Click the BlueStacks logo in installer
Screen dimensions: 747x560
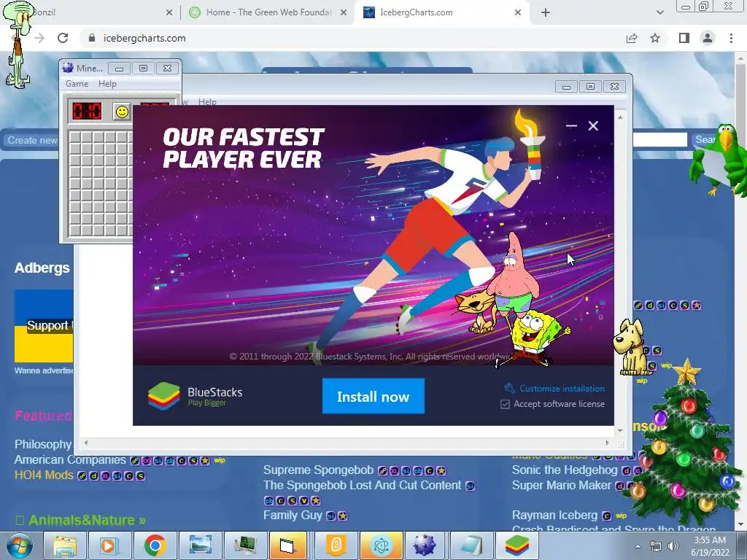(163, 396)
